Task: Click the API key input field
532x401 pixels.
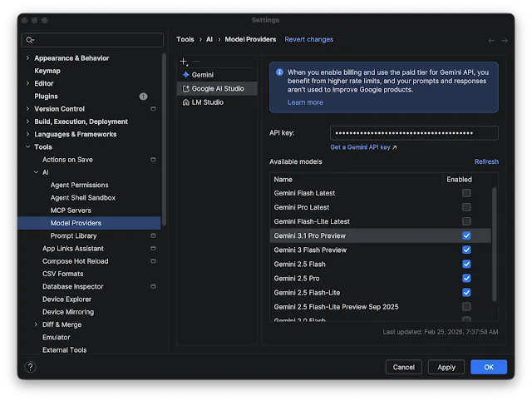Action: (x=414, y=133)
